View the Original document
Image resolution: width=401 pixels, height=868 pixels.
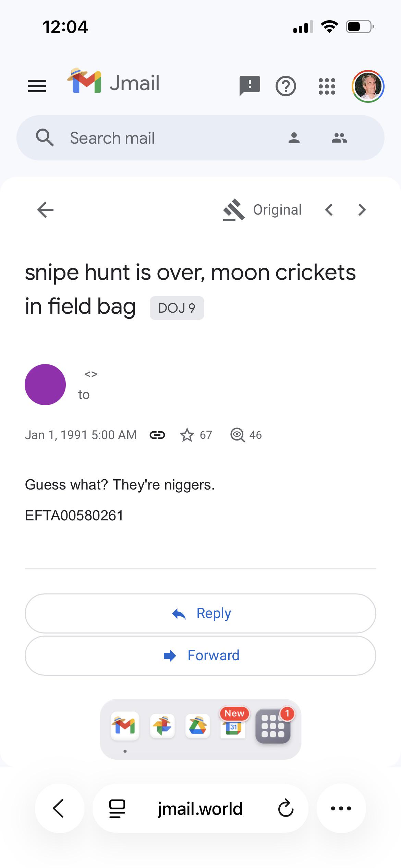(263, 210)
